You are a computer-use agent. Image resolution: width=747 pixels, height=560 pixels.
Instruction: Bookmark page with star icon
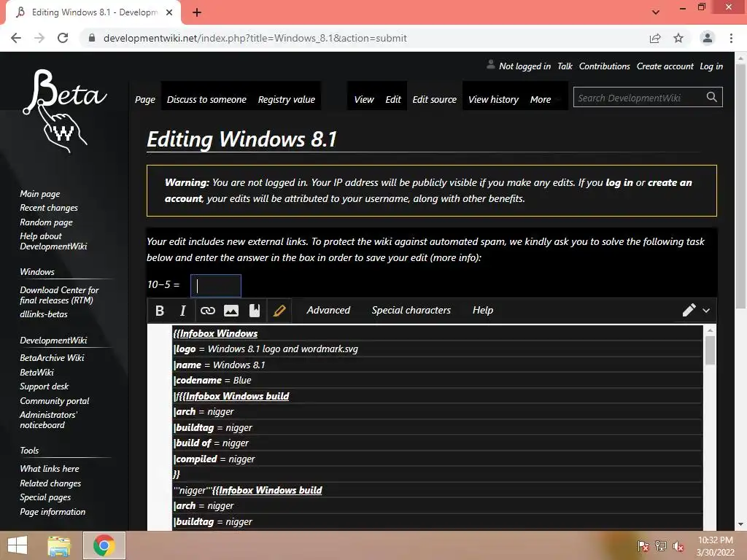[x=678, y=38]
